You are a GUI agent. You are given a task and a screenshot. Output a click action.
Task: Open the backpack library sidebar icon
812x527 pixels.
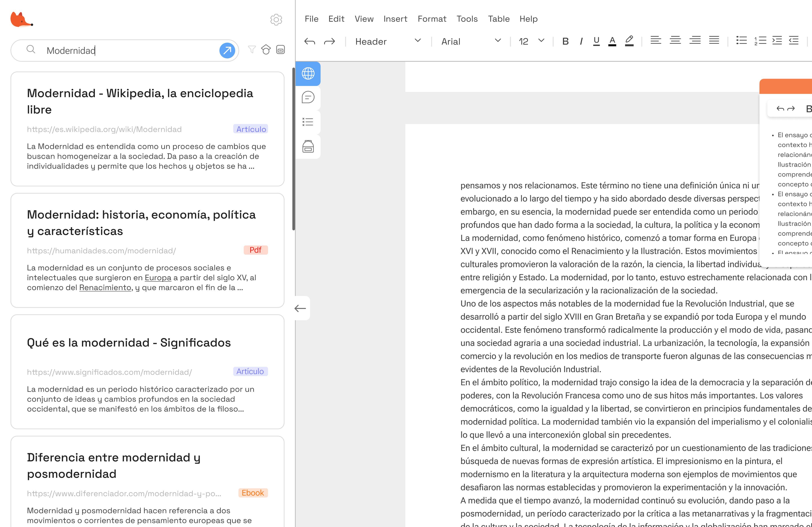[308, 147]
